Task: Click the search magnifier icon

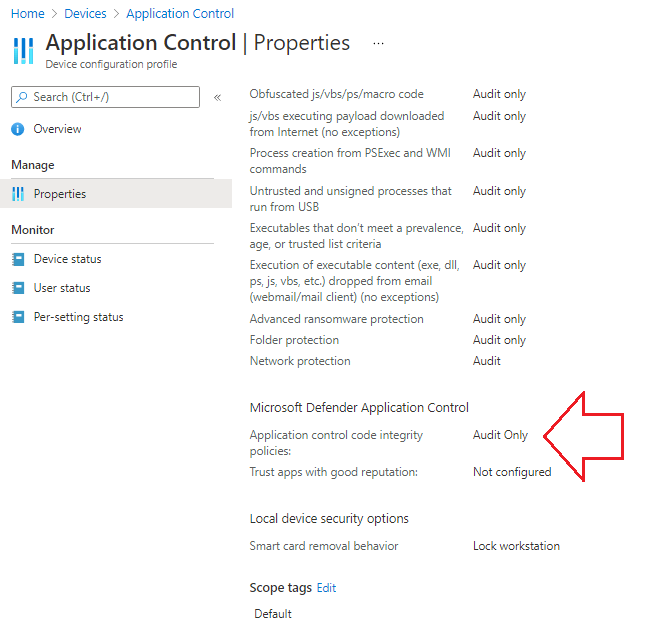Action: point(21,97)
